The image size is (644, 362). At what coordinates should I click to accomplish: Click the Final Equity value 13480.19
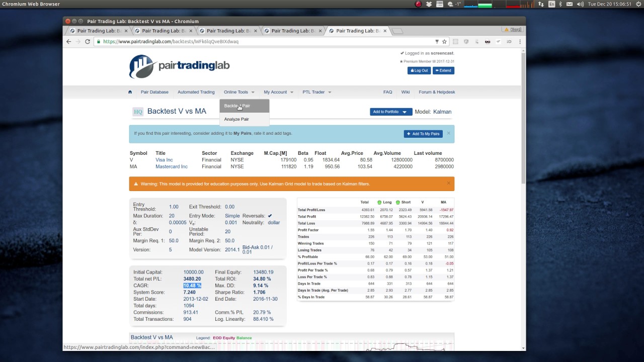coord(263,273)
